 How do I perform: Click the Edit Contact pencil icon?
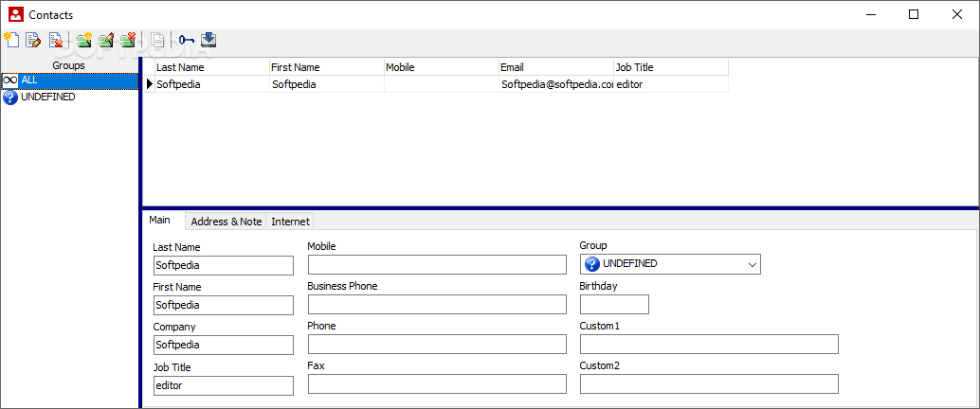point(33,40)
